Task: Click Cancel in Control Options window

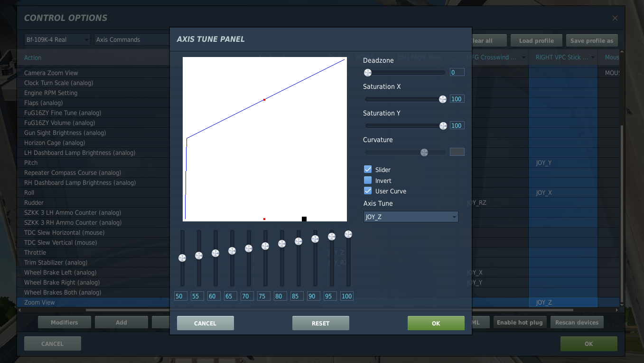Action: (x=53, y=344)
